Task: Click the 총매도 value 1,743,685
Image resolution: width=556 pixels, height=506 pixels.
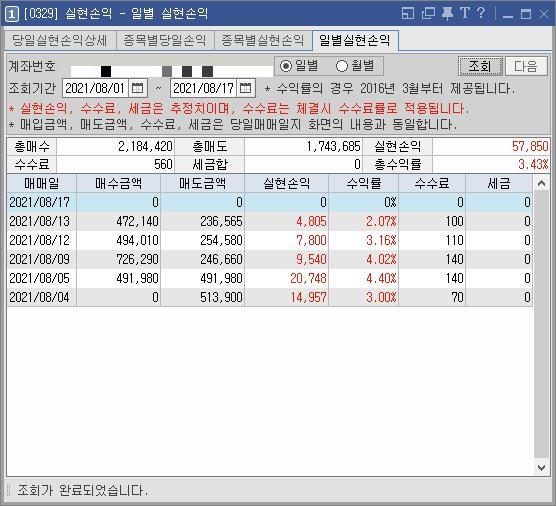Action: (x=303, y=146)
